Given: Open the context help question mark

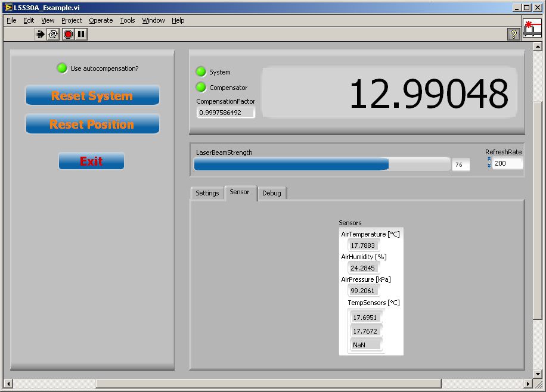Looking at the screenshot, I should pyautogui.click(x=514, y=35).
